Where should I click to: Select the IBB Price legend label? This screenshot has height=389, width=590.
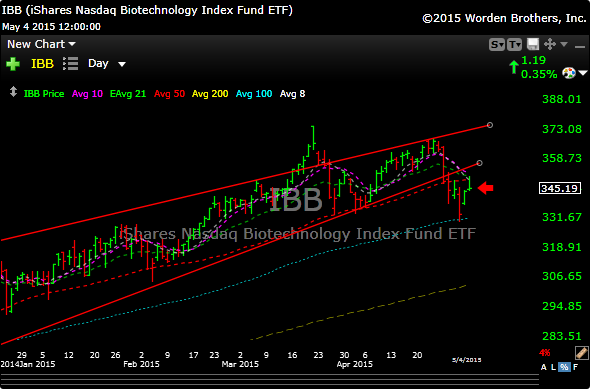point(44,94)
